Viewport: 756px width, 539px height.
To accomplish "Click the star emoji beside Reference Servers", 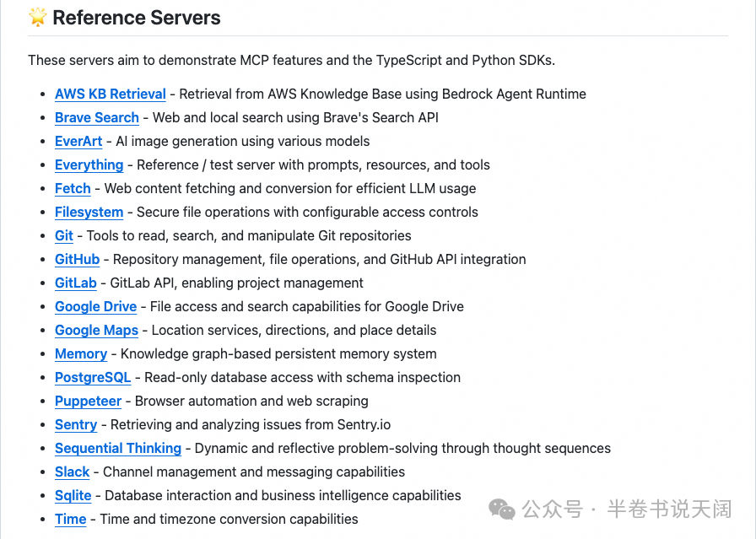I will 37,18.
